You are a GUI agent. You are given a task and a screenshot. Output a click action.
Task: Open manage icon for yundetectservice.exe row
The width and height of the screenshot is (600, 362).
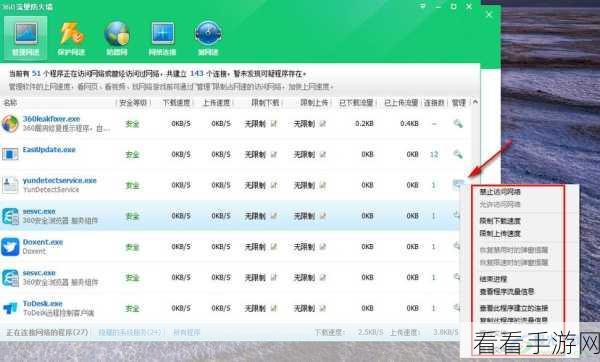click(458, 184)
